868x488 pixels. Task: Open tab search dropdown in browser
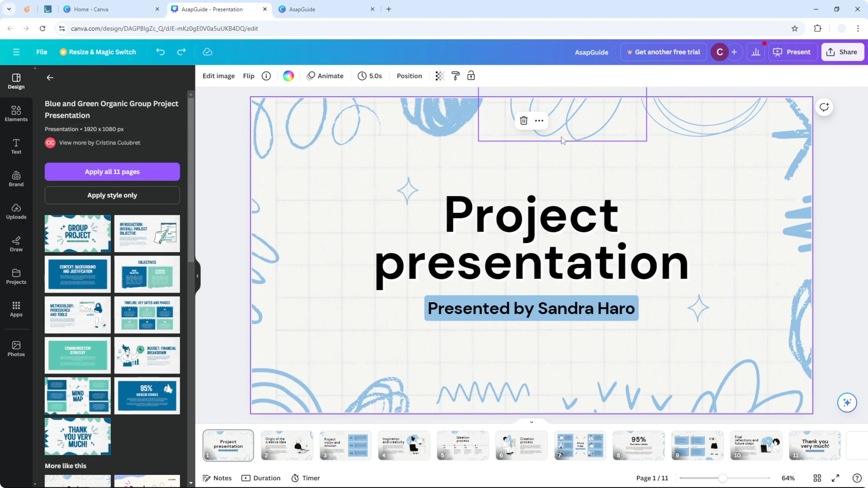coord(9,9)
